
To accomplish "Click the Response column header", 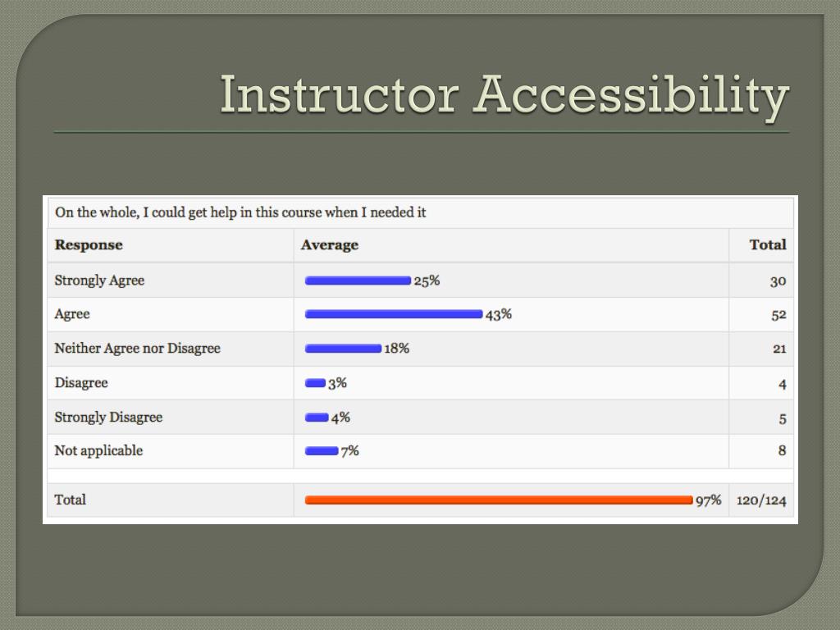I will click(89, 244).
